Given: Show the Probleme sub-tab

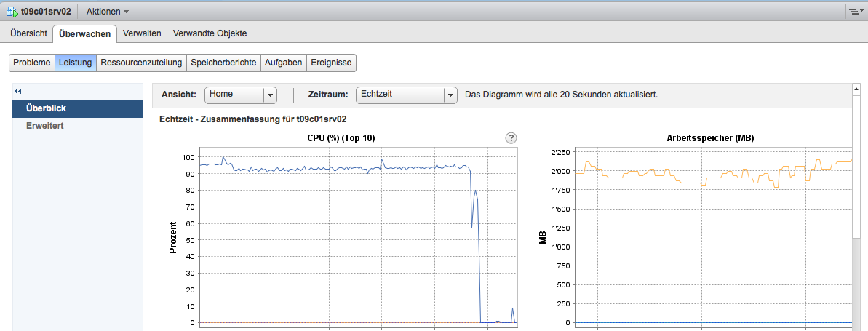Looking at the screenshot, I should (32, 63).
